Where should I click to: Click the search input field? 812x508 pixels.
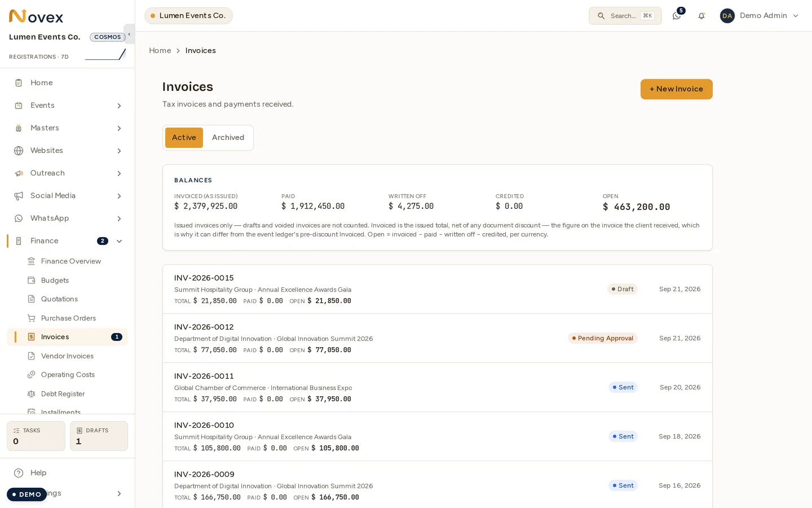click(x=625, y=16)
